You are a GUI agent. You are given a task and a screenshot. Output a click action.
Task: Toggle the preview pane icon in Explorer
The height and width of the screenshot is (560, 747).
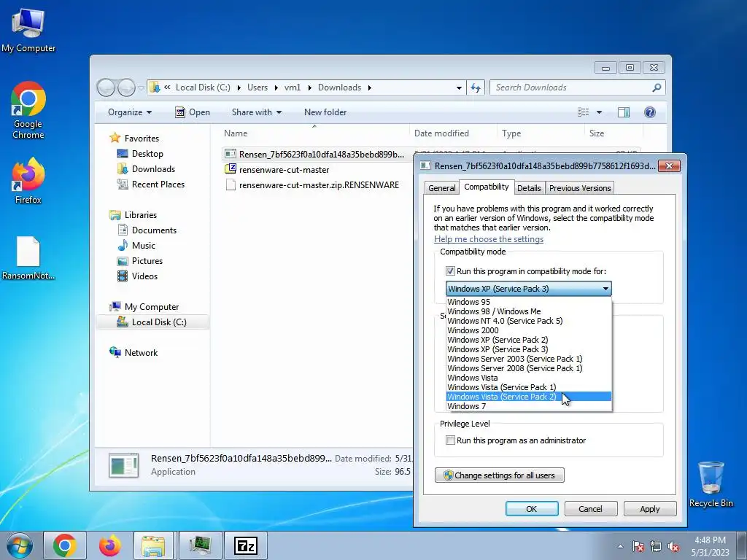tap(624, 112)
